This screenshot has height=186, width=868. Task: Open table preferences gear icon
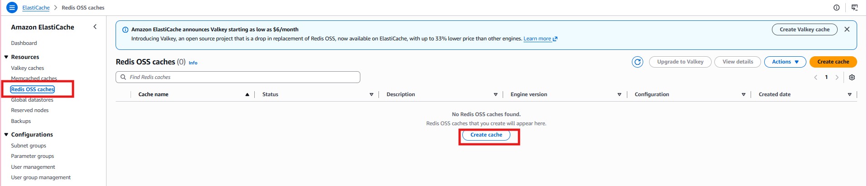[852, 78]
